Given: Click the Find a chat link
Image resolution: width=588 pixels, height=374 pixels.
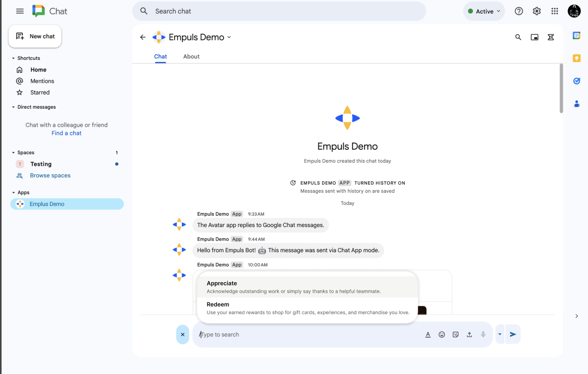Looking at the screenshot, I should pos(67,133).
